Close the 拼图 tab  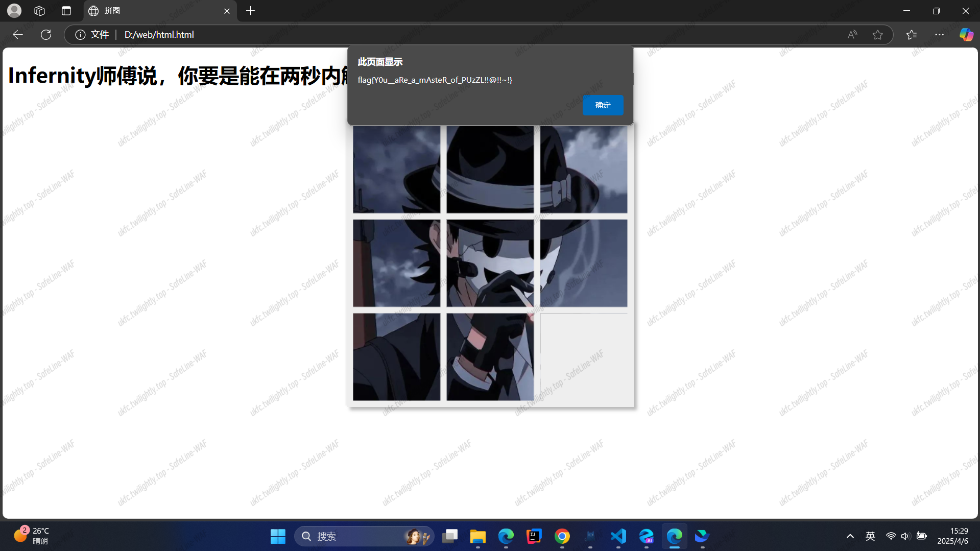[227, 11]
